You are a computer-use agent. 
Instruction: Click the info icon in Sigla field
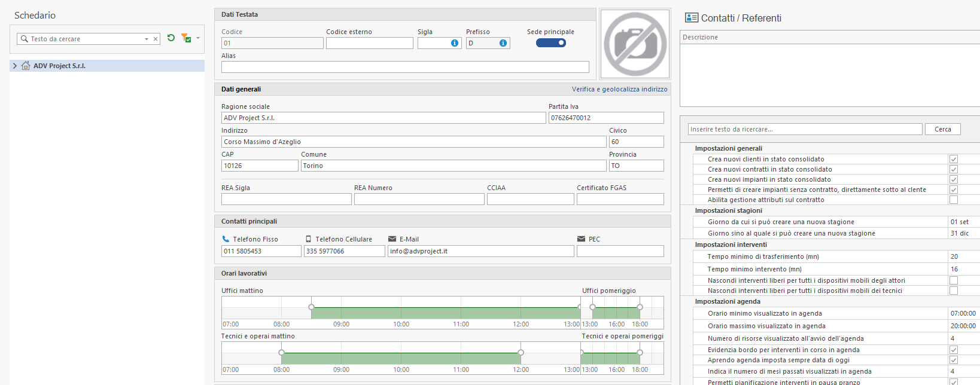pyautogui.click(x=455, y=43)
